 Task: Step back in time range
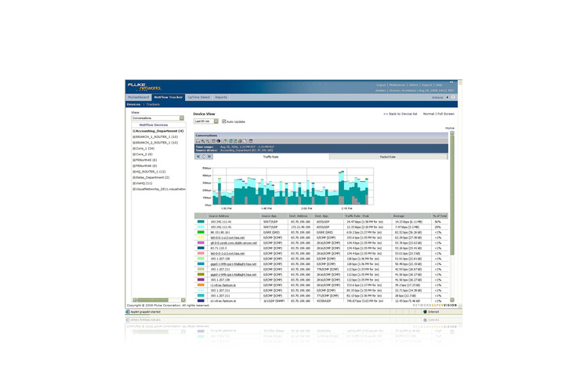[198, 157]
